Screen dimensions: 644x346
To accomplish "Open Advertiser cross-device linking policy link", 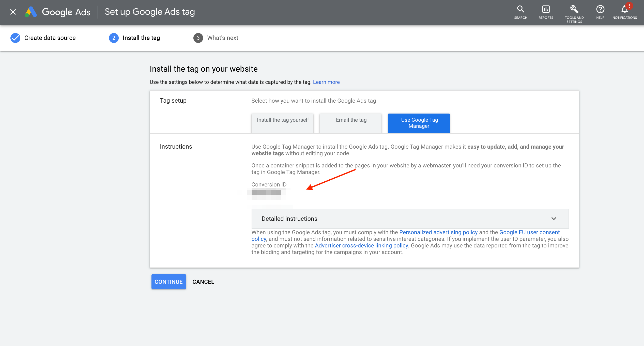I will (x=361, y=245).
